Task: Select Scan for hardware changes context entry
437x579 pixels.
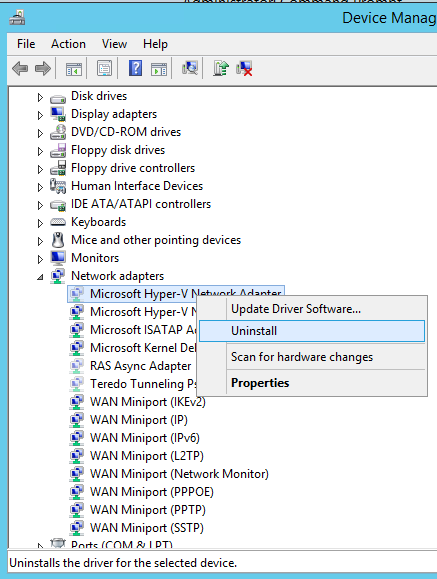Action: [x=312, y=357]
